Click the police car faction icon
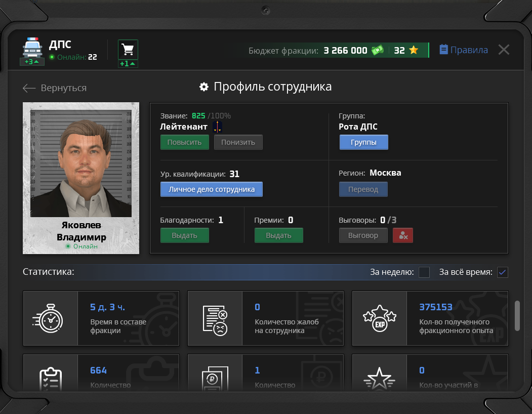 coord(32,48)
